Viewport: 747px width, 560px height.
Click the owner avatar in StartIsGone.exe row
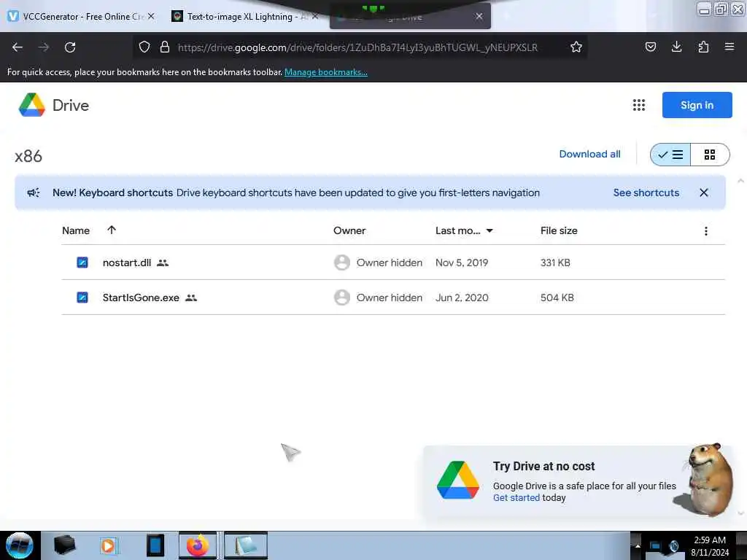pos(341,297)
